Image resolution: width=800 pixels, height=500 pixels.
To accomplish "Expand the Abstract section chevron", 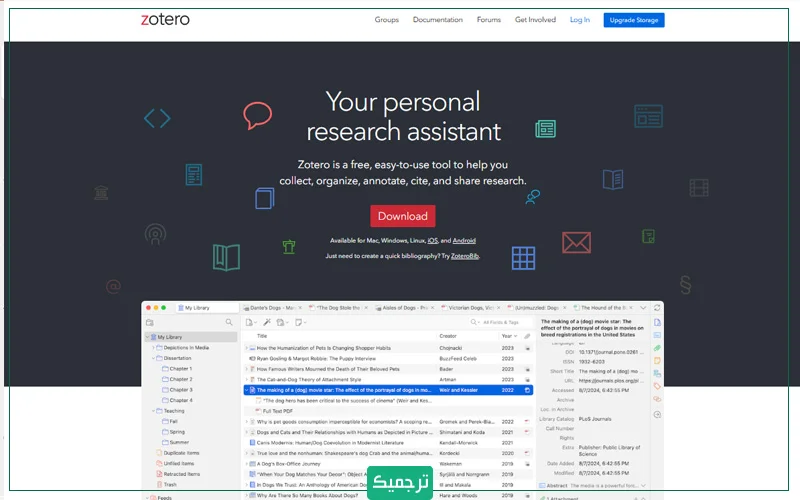I will 643,485.
